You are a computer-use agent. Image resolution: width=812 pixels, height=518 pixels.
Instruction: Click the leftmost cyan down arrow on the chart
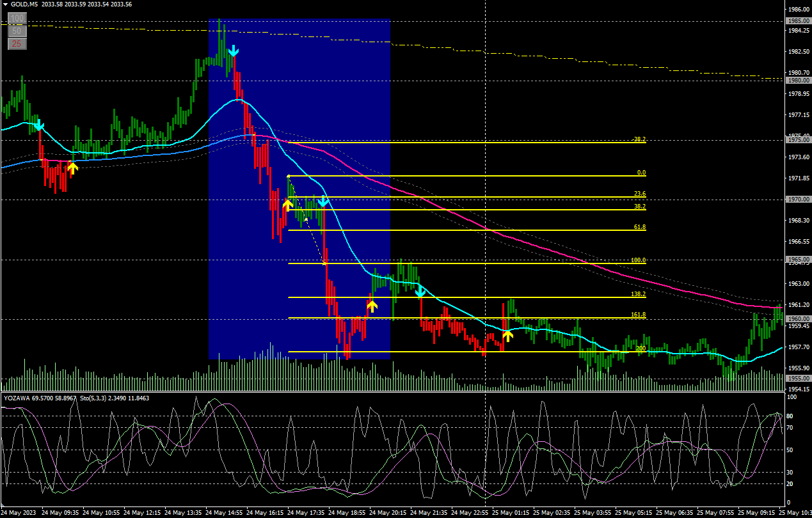pyautogui.click(x=39, y=125)
